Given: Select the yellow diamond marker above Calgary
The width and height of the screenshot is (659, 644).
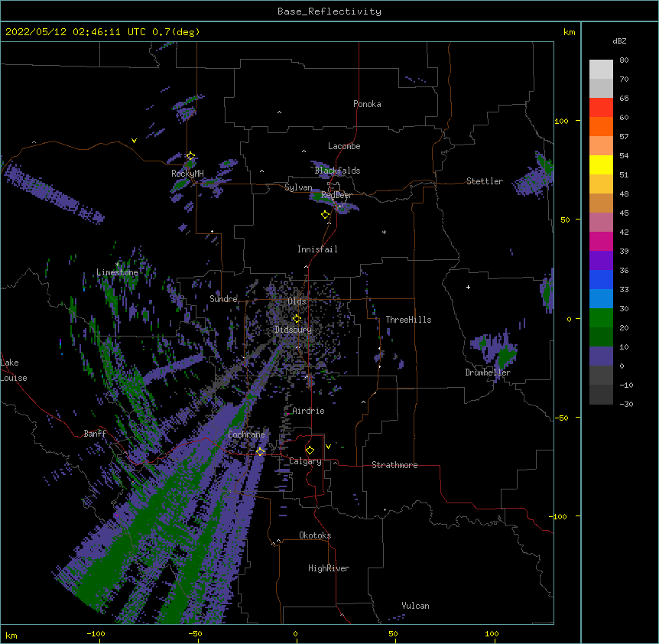Looking at the screenshot, I should point(310,450).
